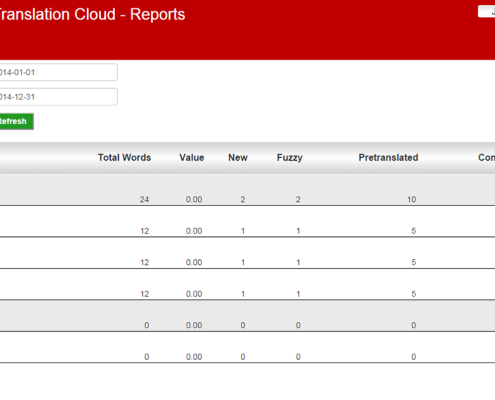This screenshot has width=495, height=400.
Task: Click the end date field showing 014-12-31
Action: 58,97
